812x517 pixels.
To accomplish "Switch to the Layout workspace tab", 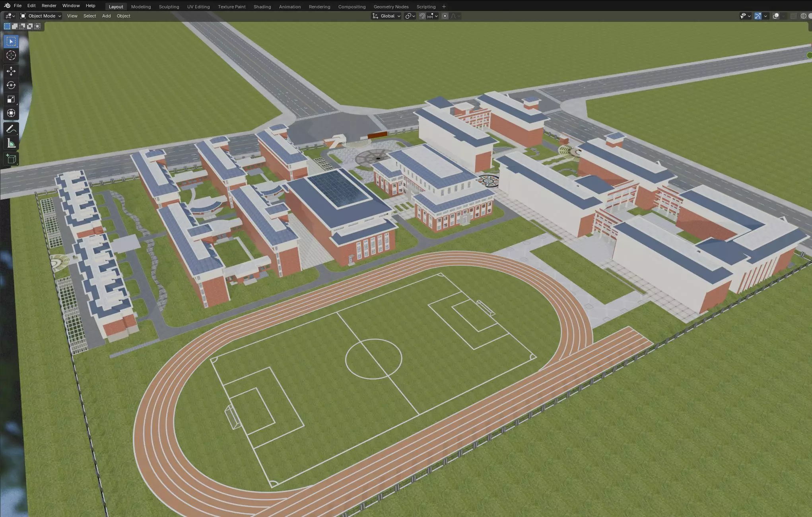I will 116,7.
